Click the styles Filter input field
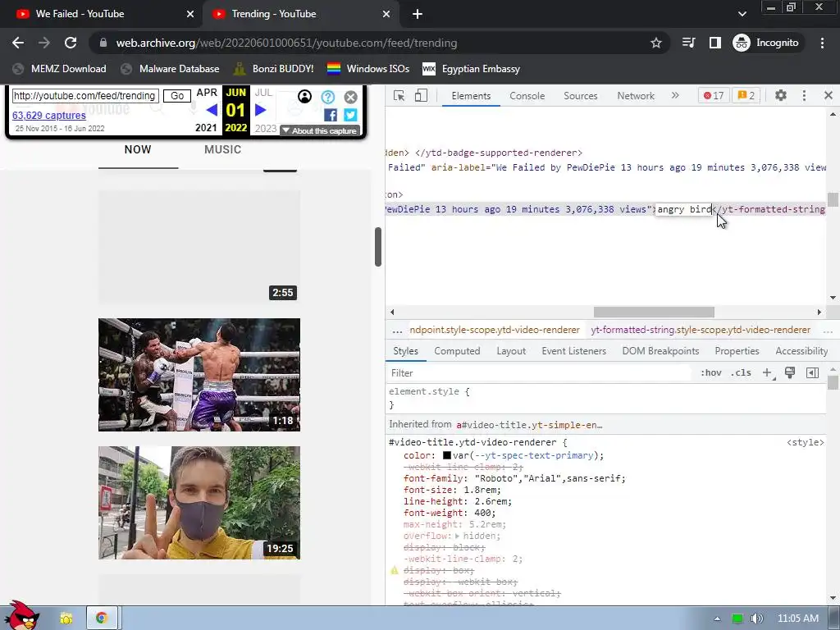840x630 pixels. tap(539, 373)
